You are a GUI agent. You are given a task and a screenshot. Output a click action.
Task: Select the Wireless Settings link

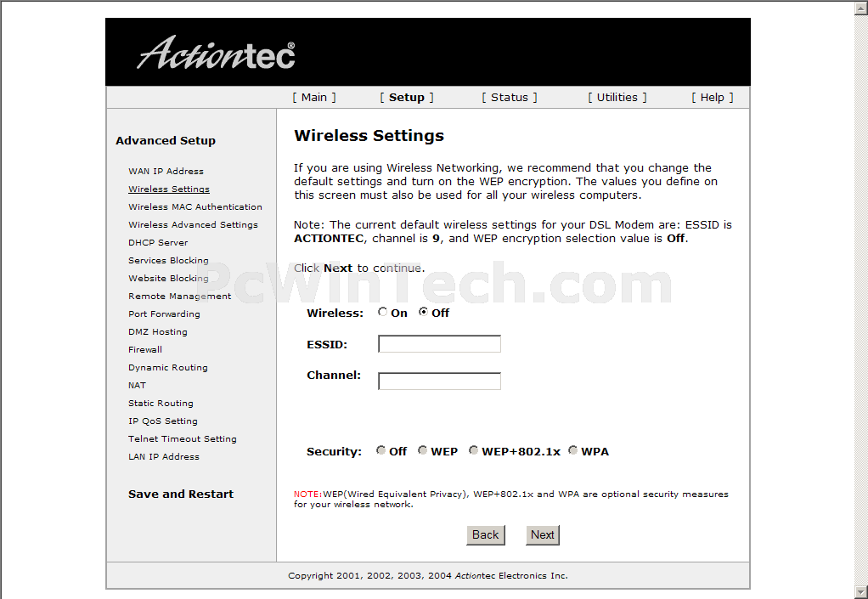point(169,189)
